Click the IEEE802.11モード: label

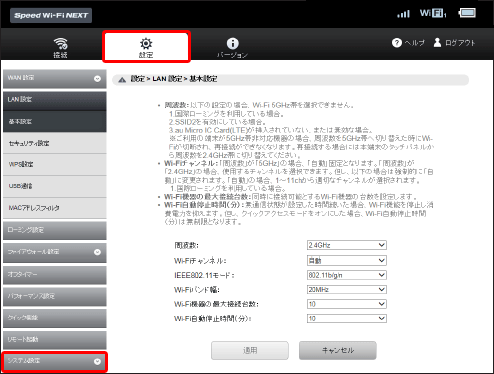[204, 275]
